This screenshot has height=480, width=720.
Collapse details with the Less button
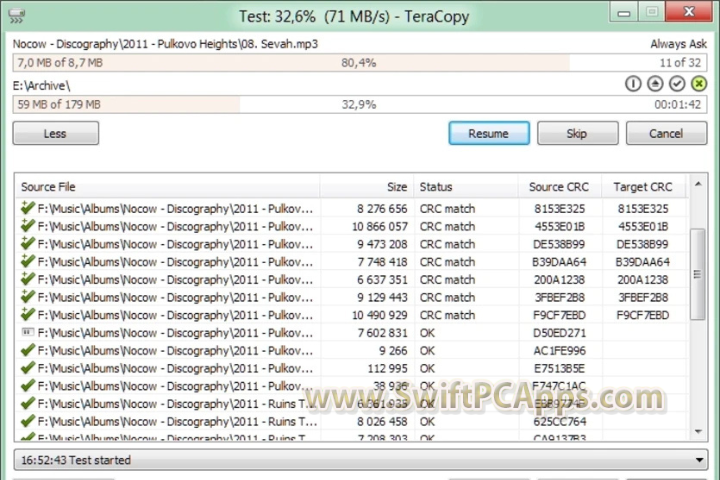point(56,133)
